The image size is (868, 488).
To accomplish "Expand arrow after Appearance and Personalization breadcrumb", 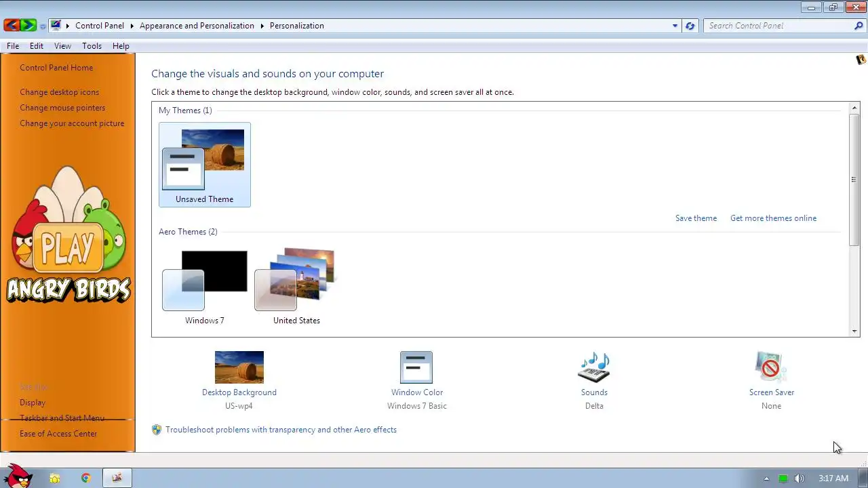I will [262, 26].
